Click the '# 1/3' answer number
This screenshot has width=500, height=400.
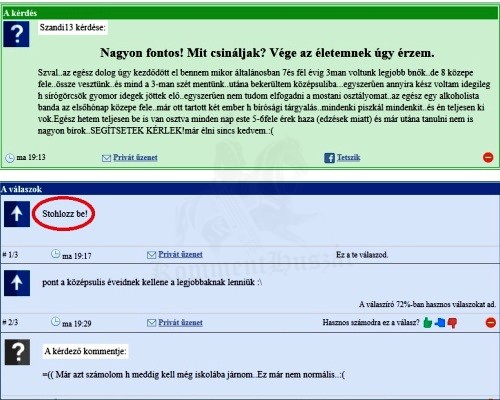[10, 255]
